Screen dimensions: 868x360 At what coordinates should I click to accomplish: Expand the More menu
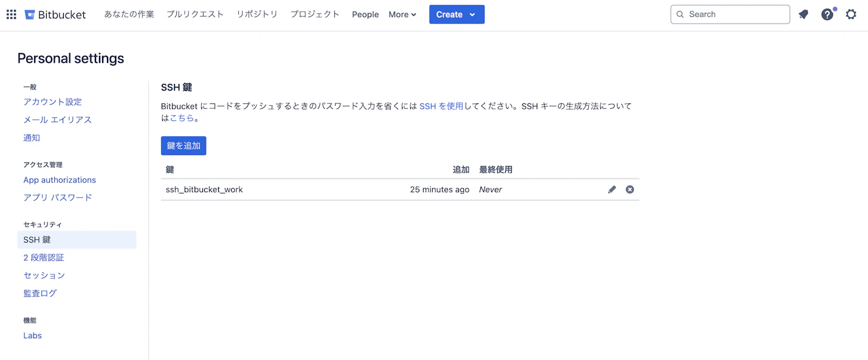402,15
